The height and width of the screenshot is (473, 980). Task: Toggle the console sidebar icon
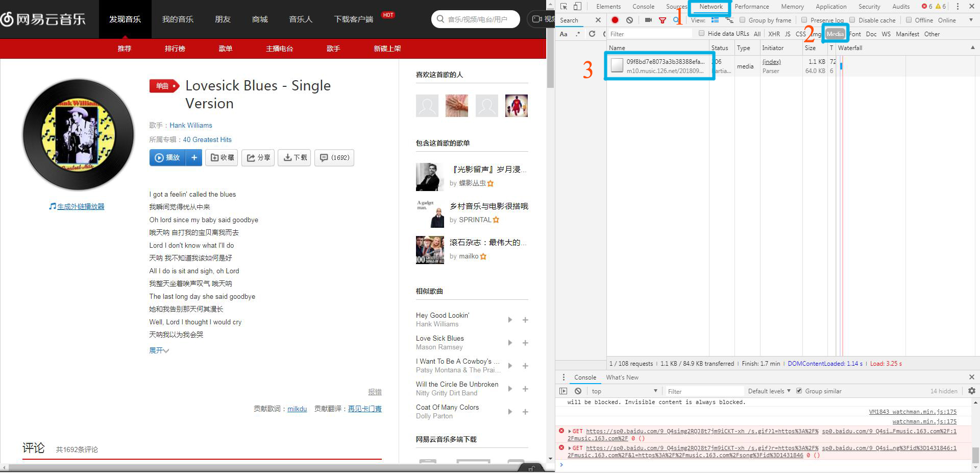[563, 391]
